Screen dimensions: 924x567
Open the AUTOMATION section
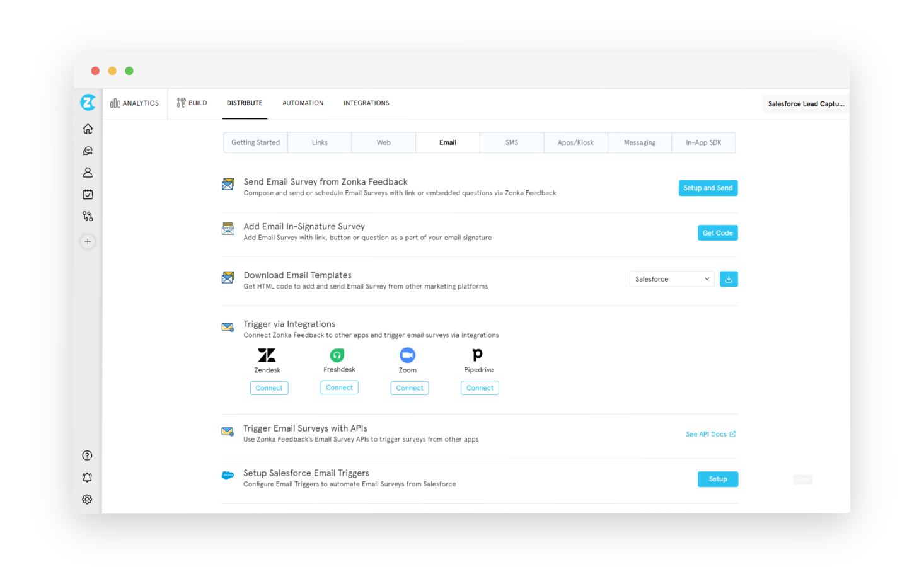pyautogui.click(x=303, y=103)
